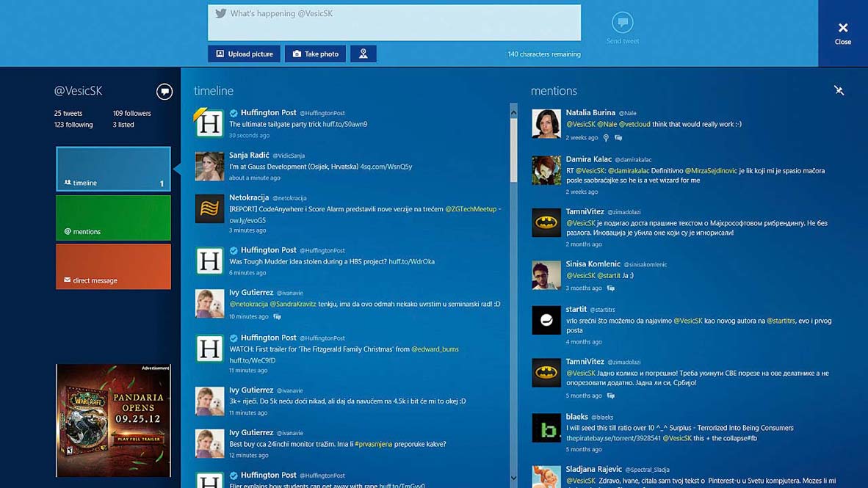Click the Take photo camera button
This screenshot has width=868, height=488.
[x=315, y=54]
